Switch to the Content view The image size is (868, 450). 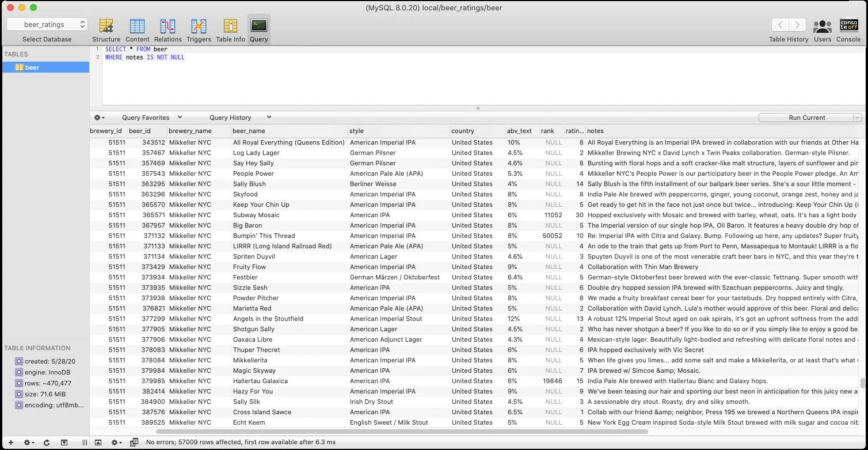click(137, 30)
